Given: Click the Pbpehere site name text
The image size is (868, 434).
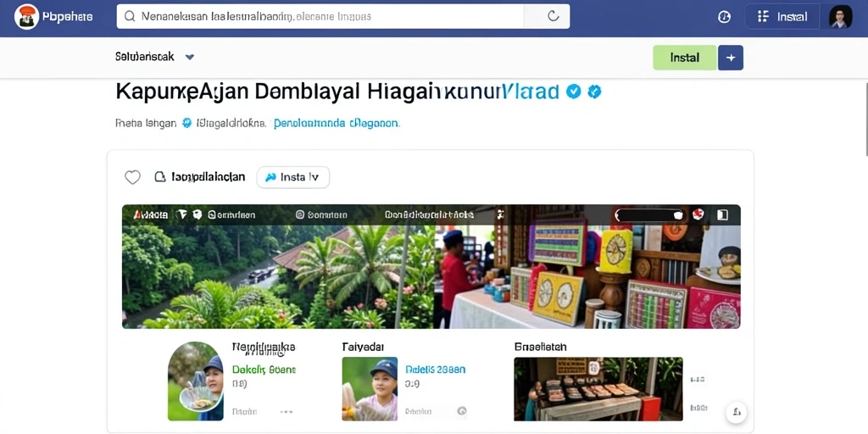Looking at the screenshot, I should 68,17.
